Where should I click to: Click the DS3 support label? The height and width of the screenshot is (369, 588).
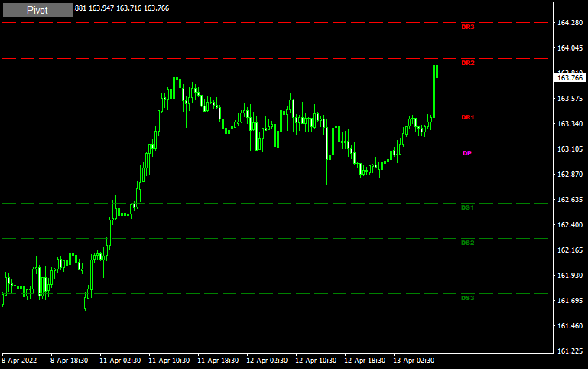pos(468,297)
